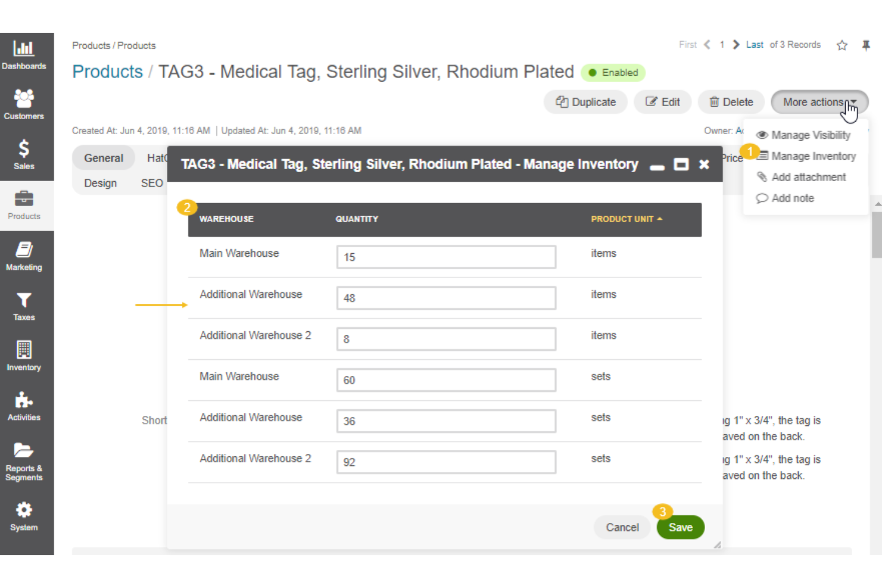Choose Manage Visibility from menu
The width and height of the screenshot is (882, 588).
(804, 135)
